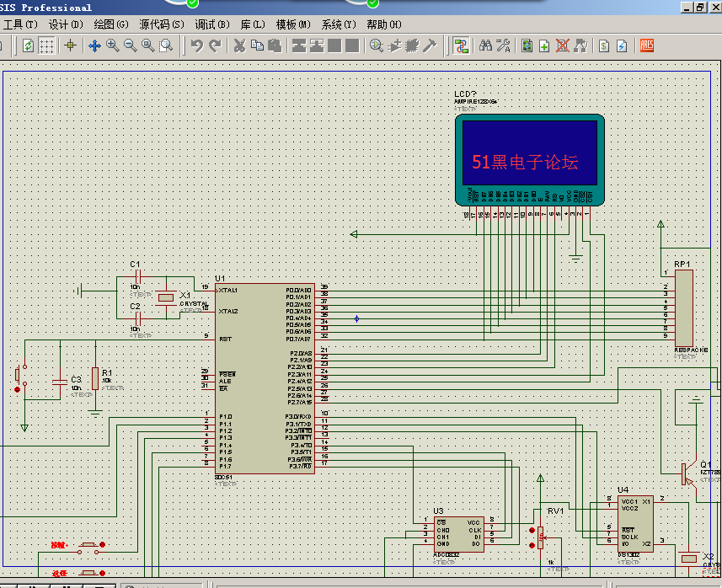Select the U3 ADC0832 chip
This screenshot has height=588, width=722.
coord(458,534)
